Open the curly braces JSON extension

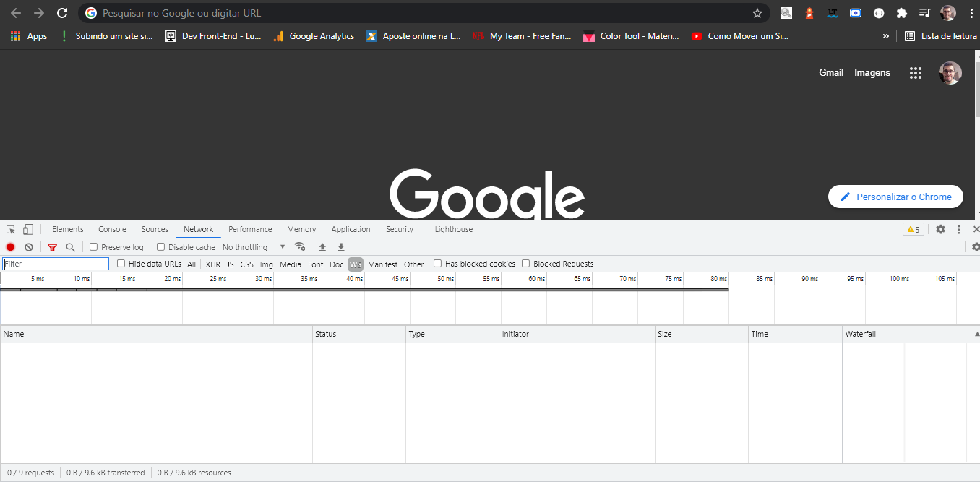pyautogui.click(x=879, y=13)
